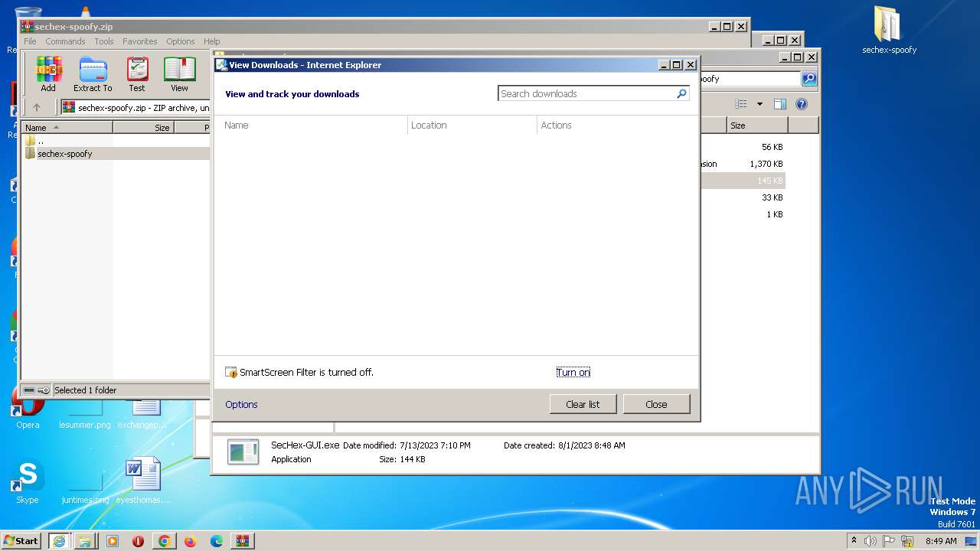Click the 1 KB file size entry

[775, 214]
